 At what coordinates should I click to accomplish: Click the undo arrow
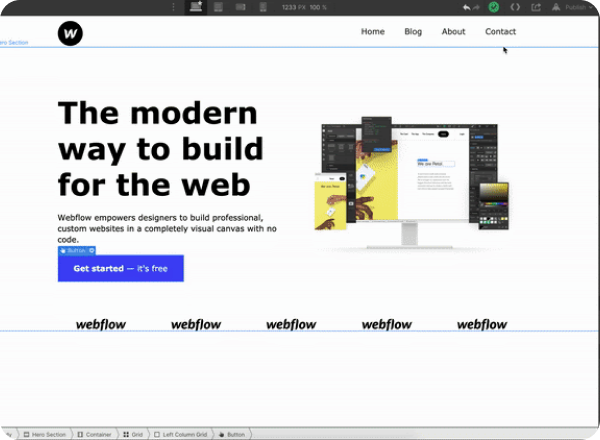[466, 7]
